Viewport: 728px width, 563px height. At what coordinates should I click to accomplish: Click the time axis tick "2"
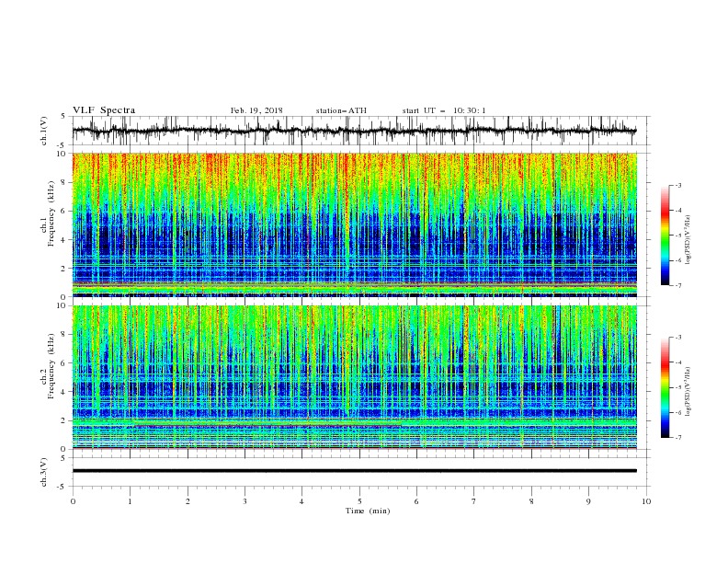[x=188, y=501]
